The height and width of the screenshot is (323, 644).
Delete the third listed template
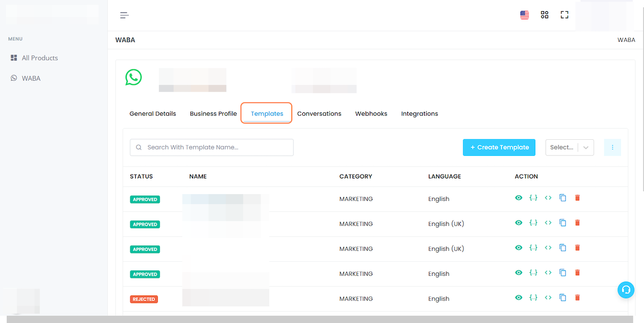tap(577, 248)
